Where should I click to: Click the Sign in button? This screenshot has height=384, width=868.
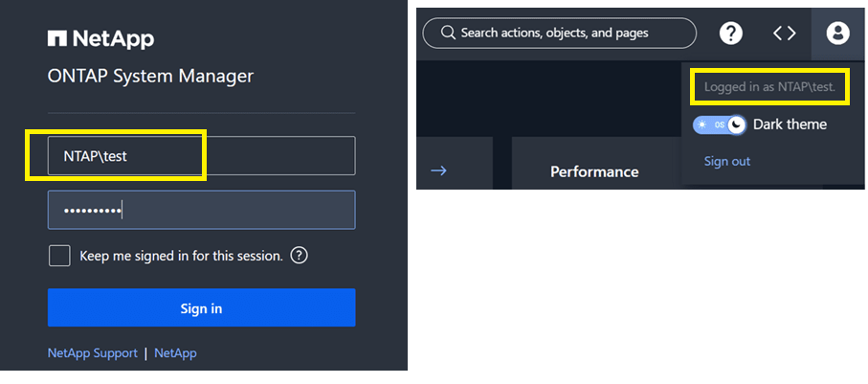(202, 307)
